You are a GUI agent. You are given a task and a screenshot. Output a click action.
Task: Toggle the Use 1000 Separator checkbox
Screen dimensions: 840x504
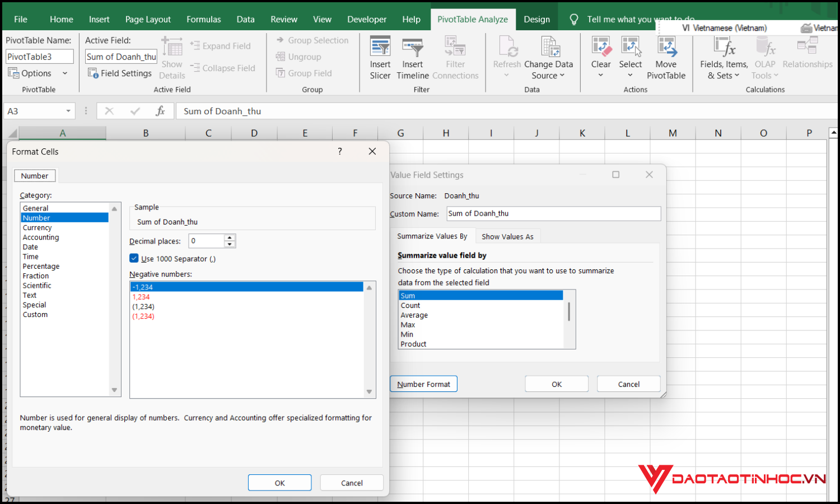pyautogui.click(x=134, y=259)
